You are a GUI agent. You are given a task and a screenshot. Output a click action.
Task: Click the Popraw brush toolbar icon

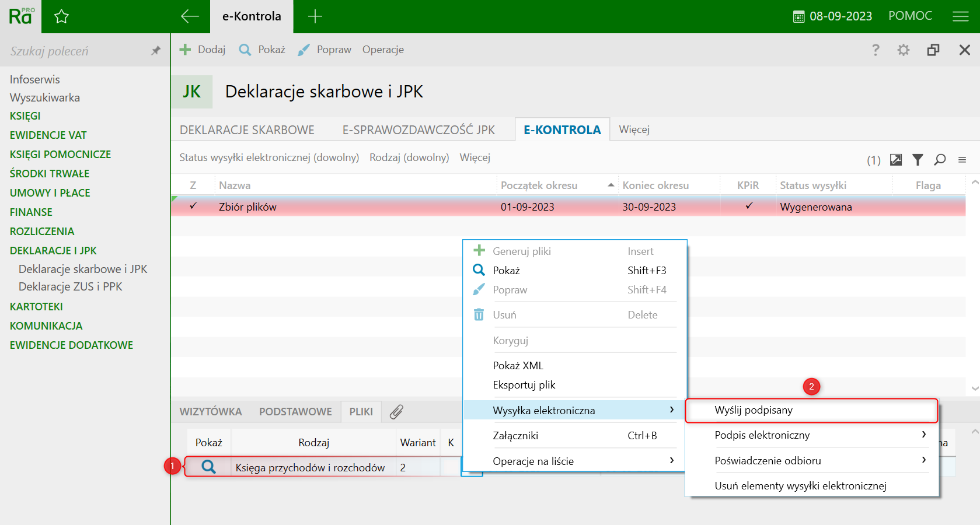[304, 50]
